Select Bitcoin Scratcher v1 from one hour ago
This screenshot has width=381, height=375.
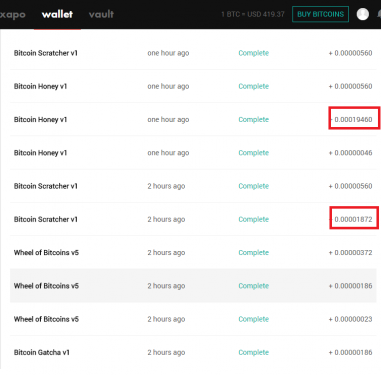click(193, 53)
